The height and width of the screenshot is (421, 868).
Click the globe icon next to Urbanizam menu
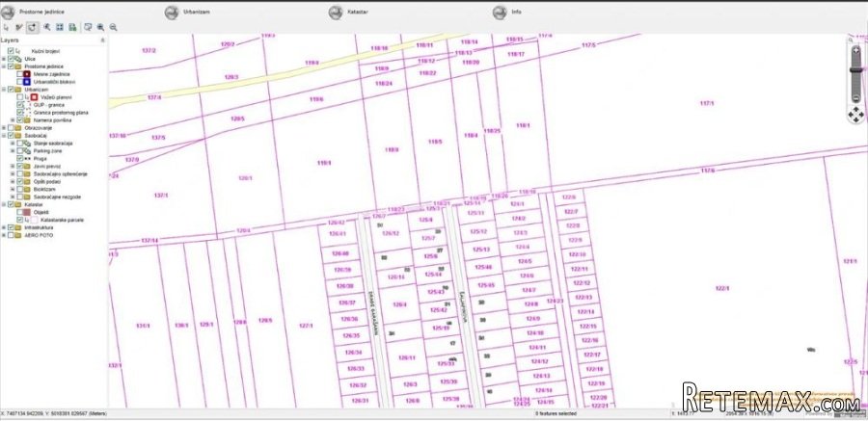tap(172, 13)
